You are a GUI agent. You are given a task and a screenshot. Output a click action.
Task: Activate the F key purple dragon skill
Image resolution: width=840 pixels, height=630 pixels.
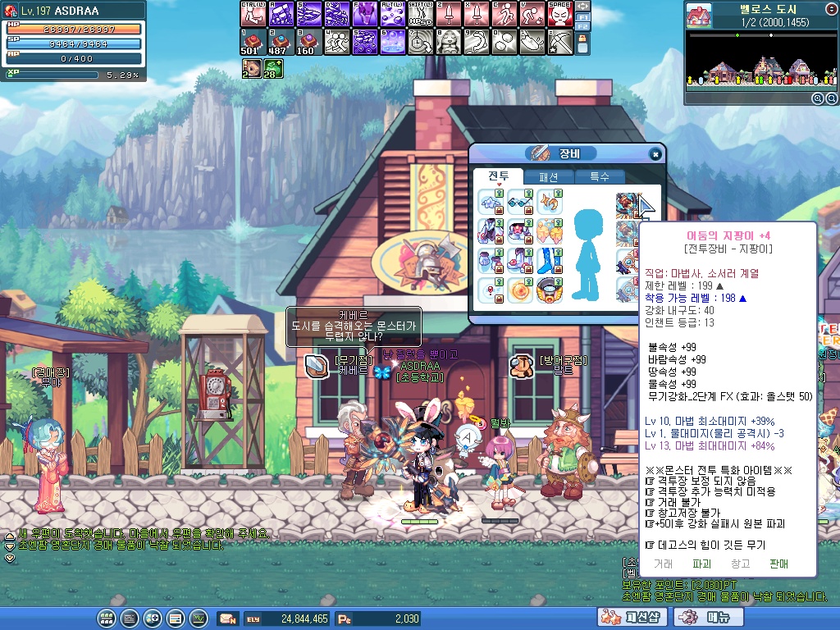tap(364, 13)
